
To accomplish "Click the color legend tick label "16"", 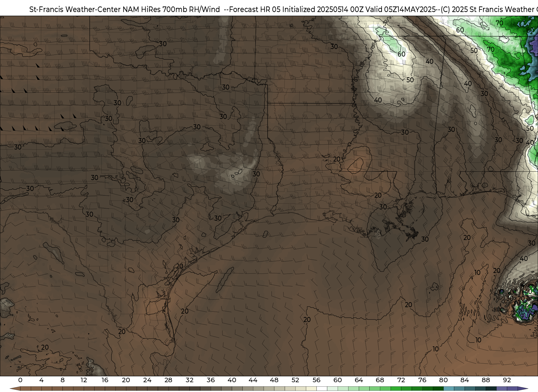I will tap(105, 380).
